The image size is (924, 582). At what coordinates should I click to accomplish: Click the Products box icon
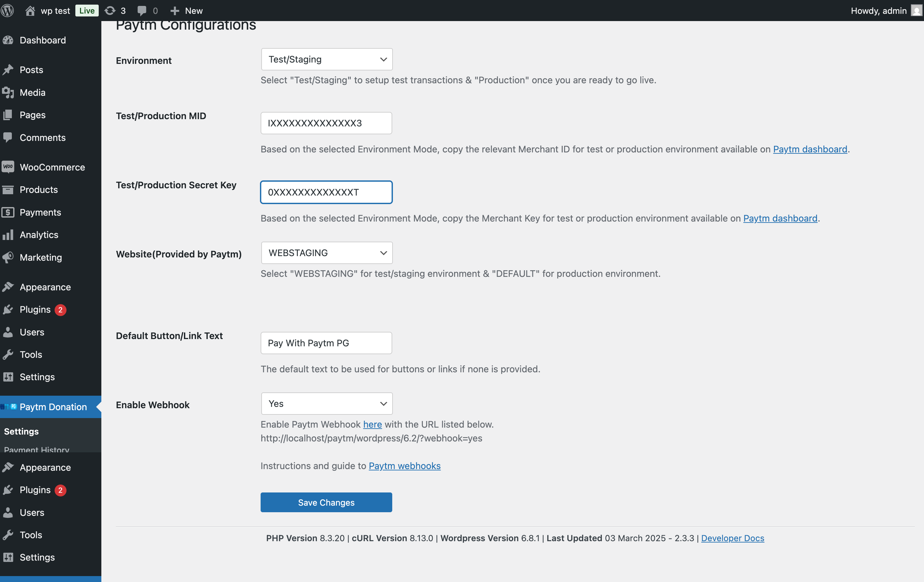point(8,189)
